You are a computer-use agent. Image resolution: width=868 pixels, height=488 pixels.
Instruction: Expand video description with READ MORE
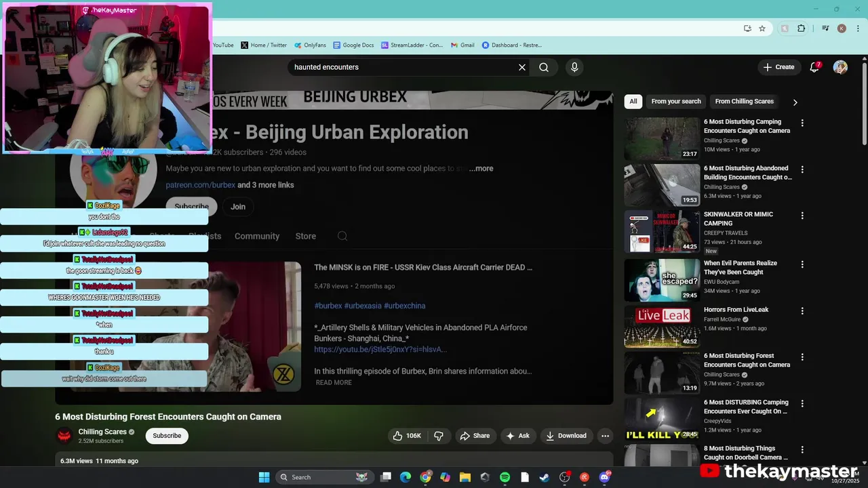(334, 382)
